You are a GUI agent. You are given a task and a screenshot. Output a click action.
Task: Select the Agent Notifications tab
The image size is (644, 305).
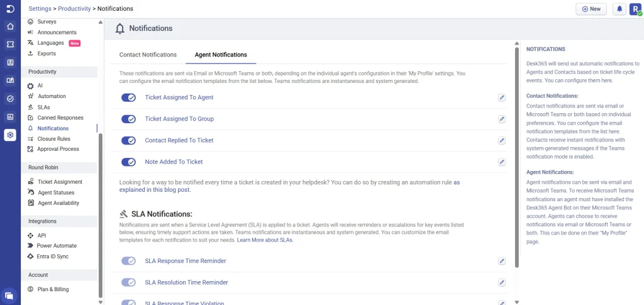point(221,55)
